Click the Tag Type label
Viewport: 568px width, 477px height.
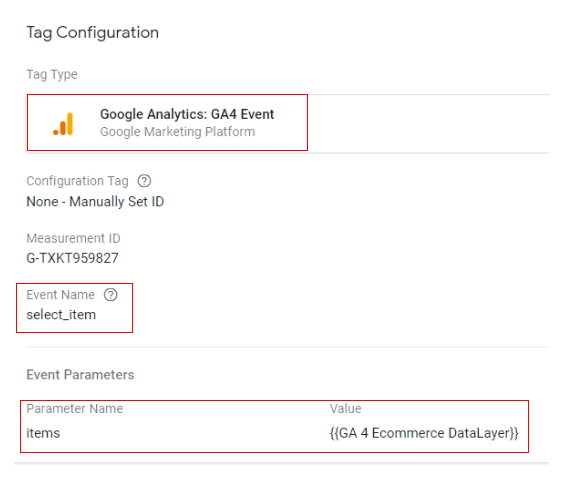tap(52, 74)
